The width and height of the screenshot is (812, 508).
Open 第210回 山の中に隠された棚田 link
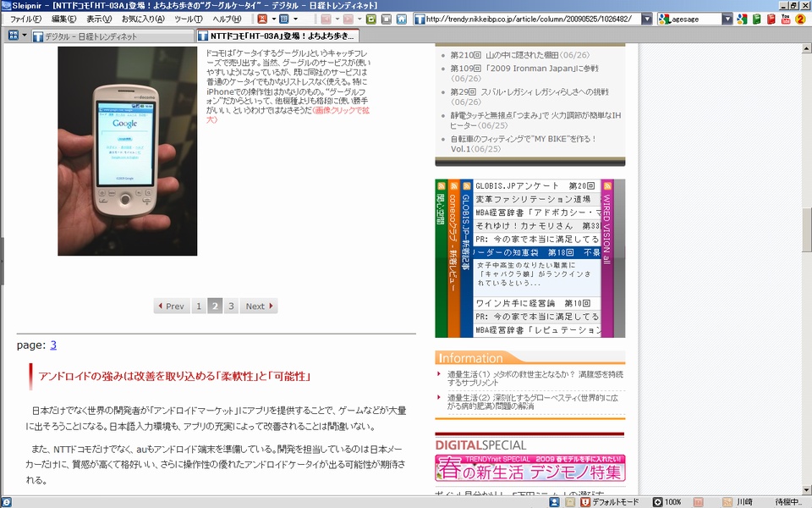point(519,55)
